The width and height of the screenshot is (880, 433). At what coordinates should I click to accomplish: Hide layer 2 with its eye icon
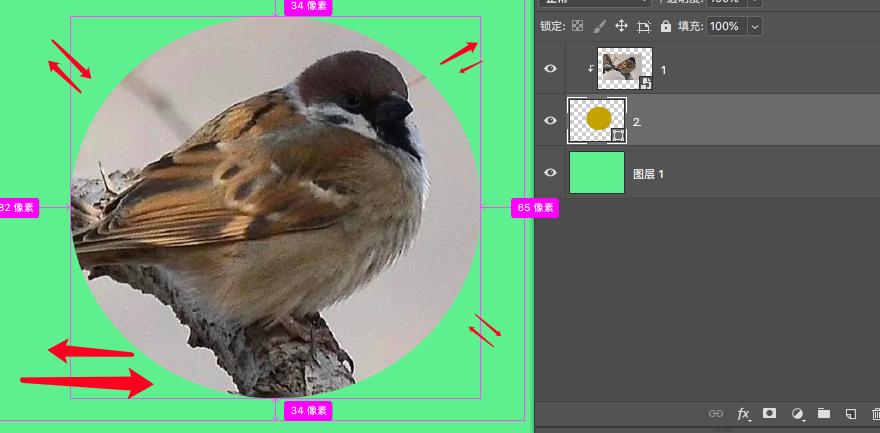551,120
